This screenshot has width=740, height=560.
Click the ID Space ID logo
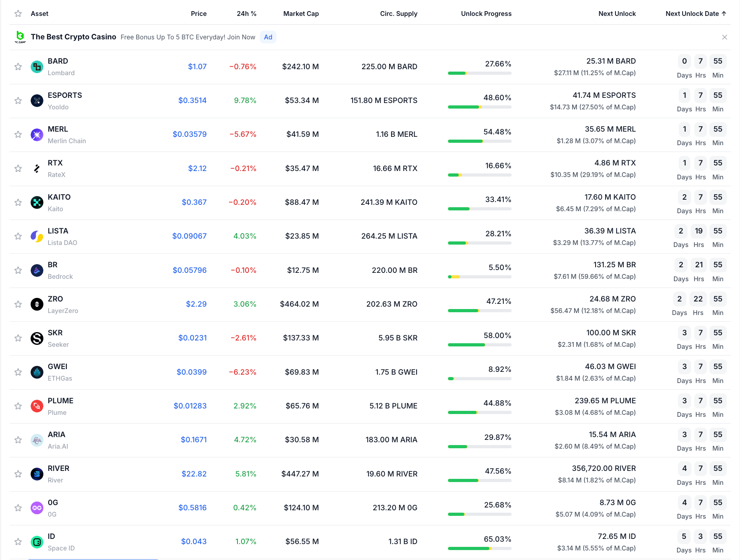(x=37, y=542)
